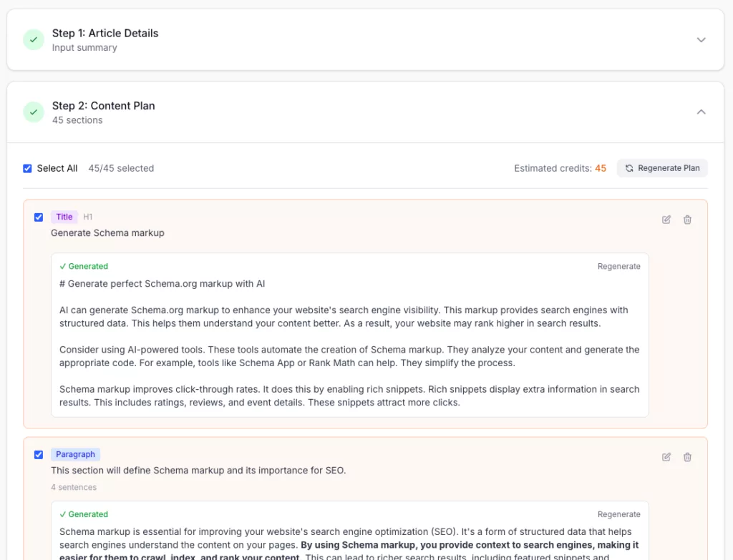This screenshot has height=560, width=733.
Task: Click the Step 2 green checkmark icon
Action: [x=34, y=112]
